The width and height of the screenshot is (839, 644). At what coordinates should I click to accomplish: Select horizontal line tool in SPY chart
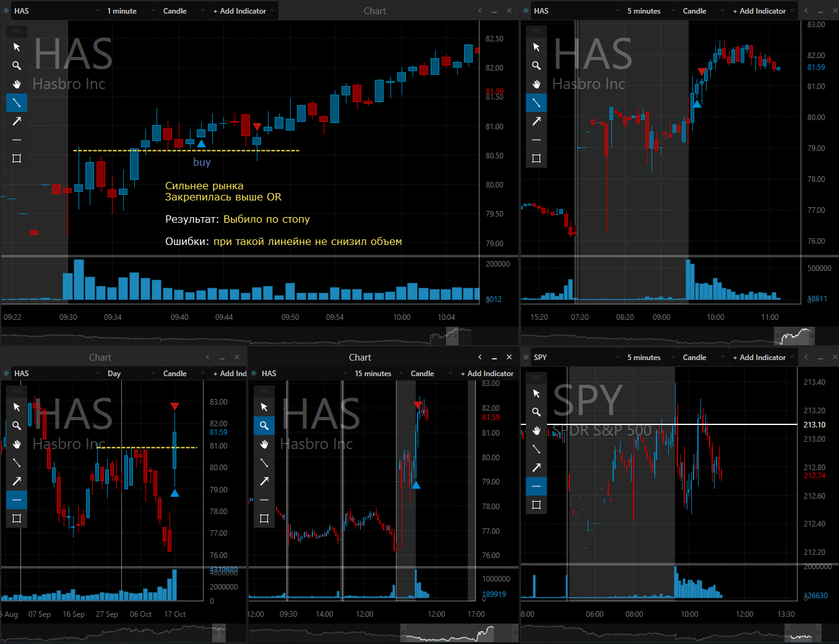[x=536, y=486]
